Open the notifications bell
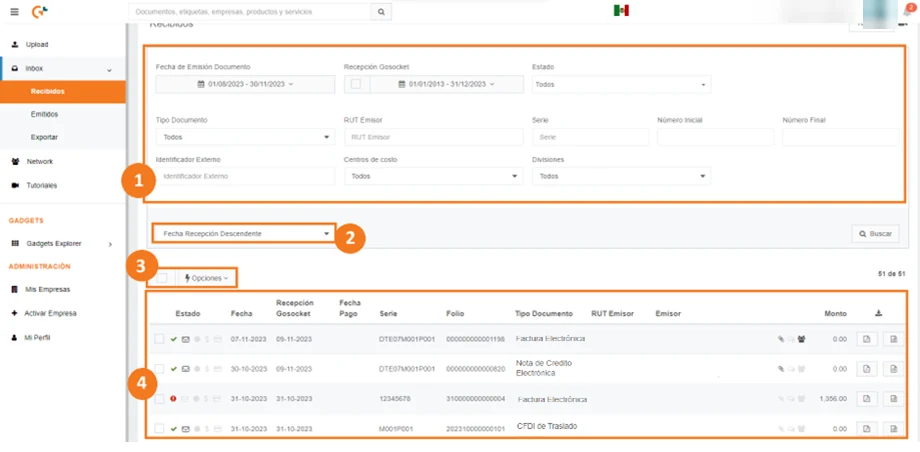This screenshot has height=452, width=920. tap(907, 11)
